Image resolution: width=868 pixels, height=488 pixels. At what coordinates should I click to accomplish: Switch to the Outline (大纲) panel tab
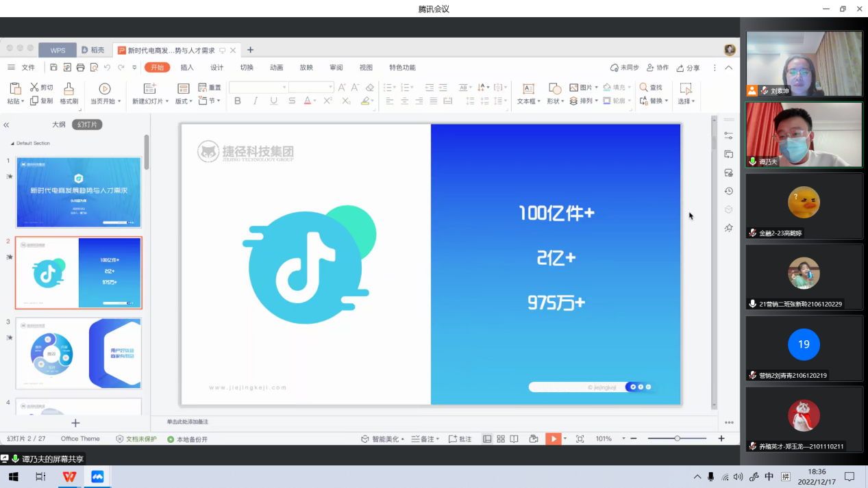(x=59, y=125)
